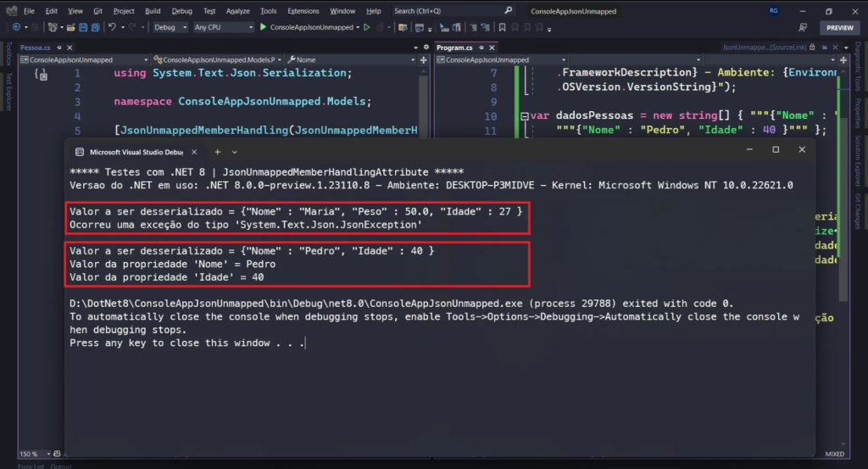This screenshot has height=469, width=868.
Task: Open the 150 % zoom level dropdown
Action: (x=35, y=454)
